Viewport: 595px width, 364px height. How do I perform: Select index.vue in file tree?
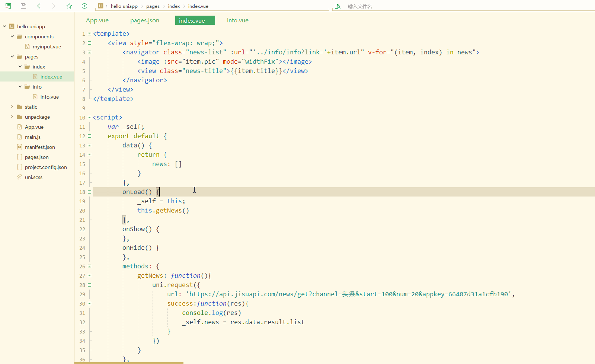(51, 77)
